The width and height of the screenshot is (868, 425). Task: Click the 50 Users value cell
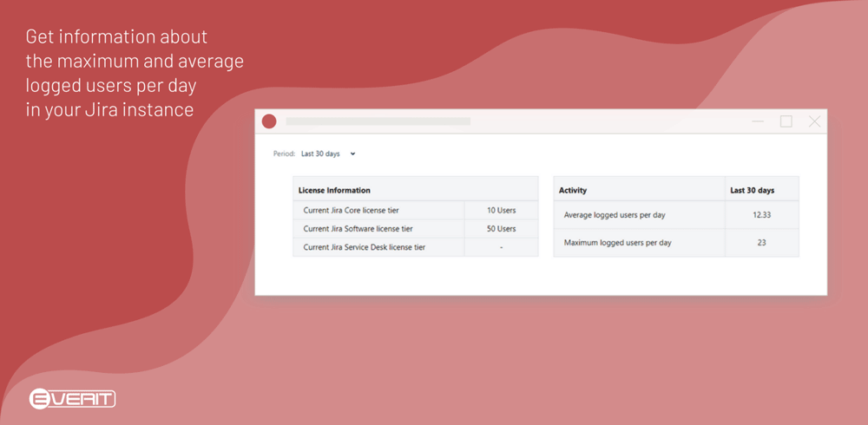(502, 229)
